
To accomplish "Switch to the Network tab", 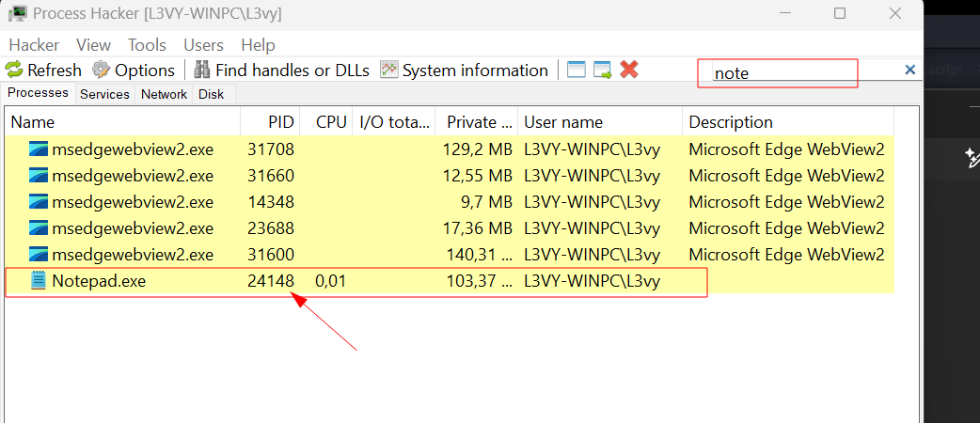I will click(x=164, y=94).
